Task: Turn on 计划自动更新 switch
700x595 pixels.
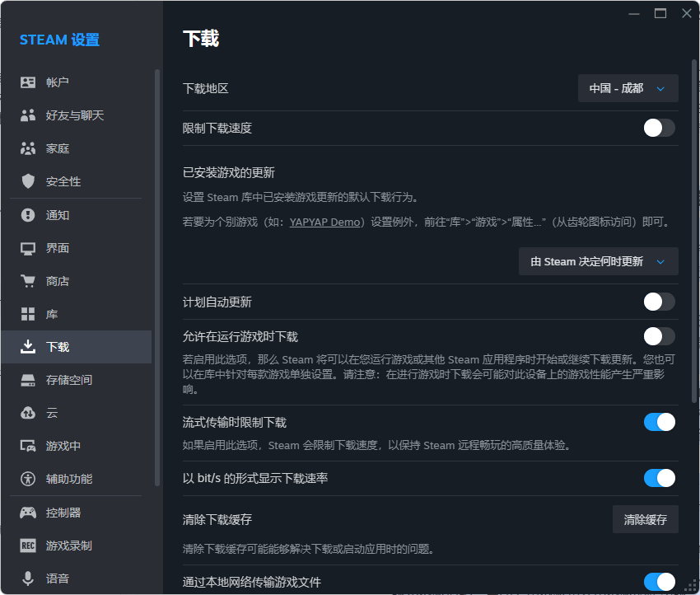Action: (659, 302)
